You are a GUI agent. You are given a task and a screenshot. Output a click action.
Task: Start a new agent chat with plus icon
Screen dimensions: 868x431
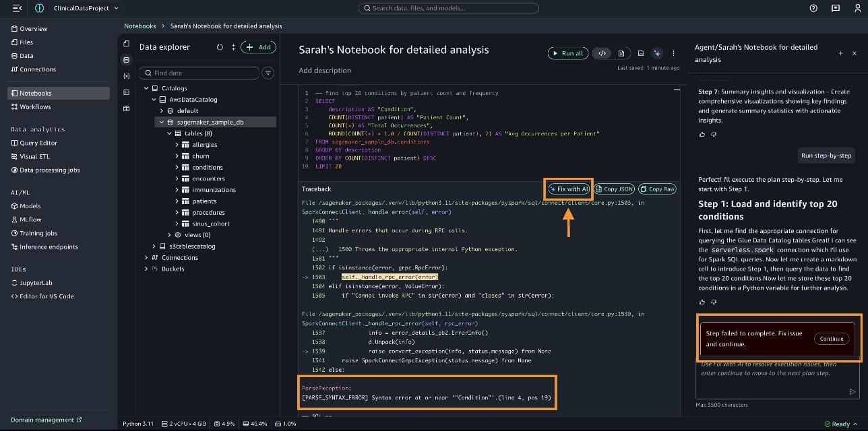tap(840, 53)
